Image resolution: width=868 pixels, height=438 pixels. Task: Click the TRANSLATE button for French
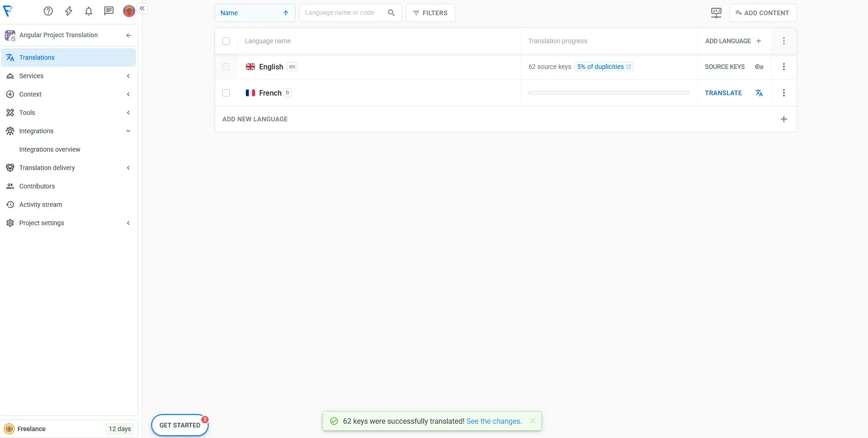tap(723, 93)
